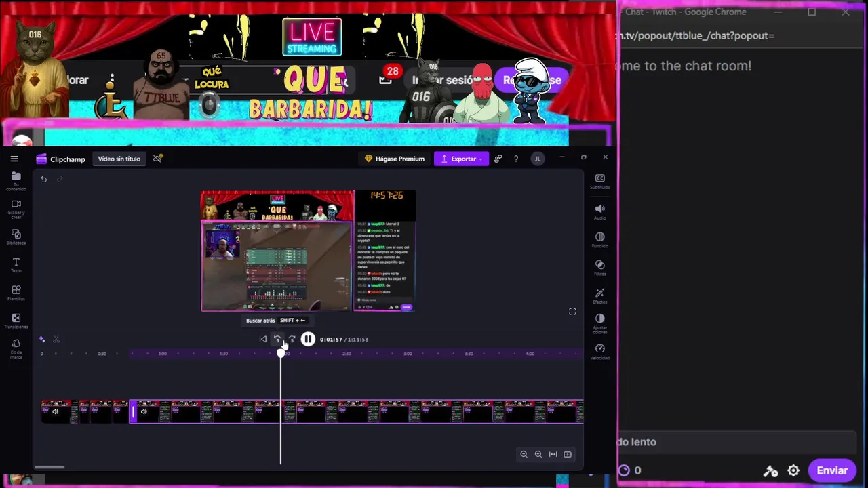Click the cloud sync status icon
This screenshot has width=868, height=488.
point(157,159)
